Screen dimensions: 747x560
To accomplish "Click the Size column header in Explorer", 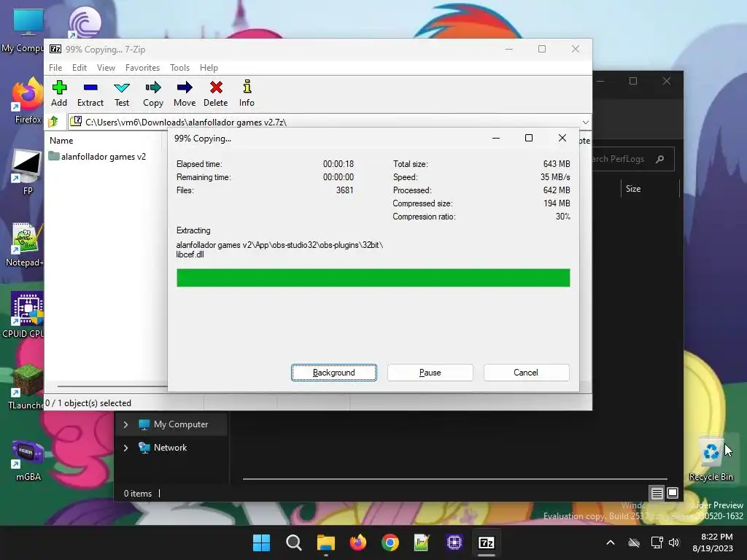I will click(633, 189).
